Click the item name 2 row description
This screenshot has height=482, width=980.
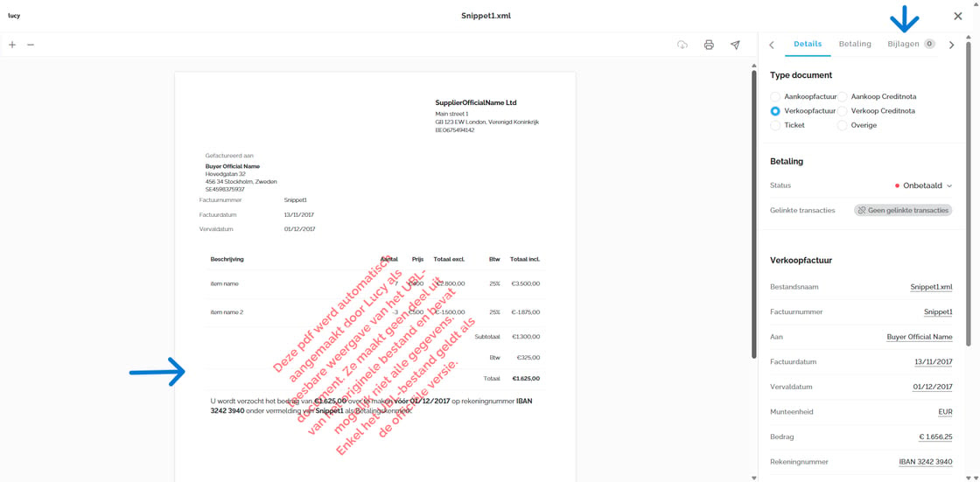[x=227, y=311]
